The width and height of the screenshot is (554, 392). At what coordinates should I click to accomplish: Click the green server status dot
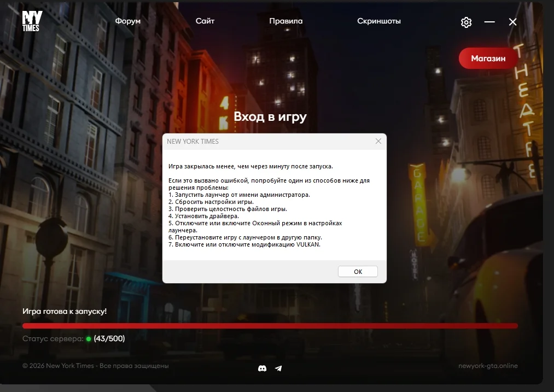[89, 339]
